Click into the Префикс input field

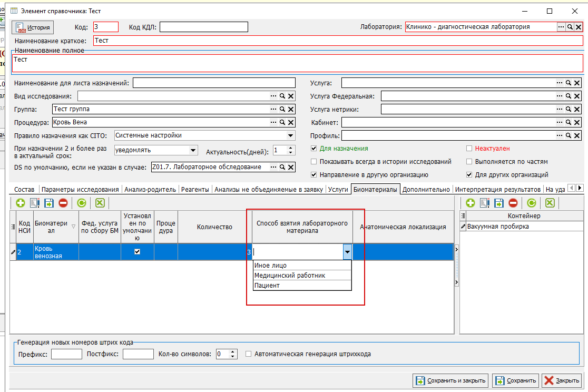(x=66, y=354)
